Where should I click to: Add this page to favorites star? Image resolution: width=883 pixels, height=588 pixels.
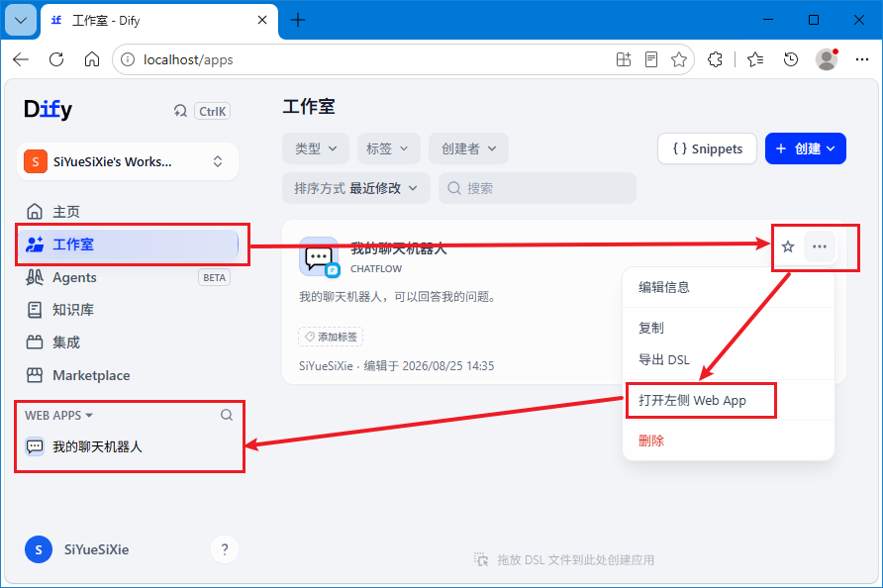(x=679, y=59)
